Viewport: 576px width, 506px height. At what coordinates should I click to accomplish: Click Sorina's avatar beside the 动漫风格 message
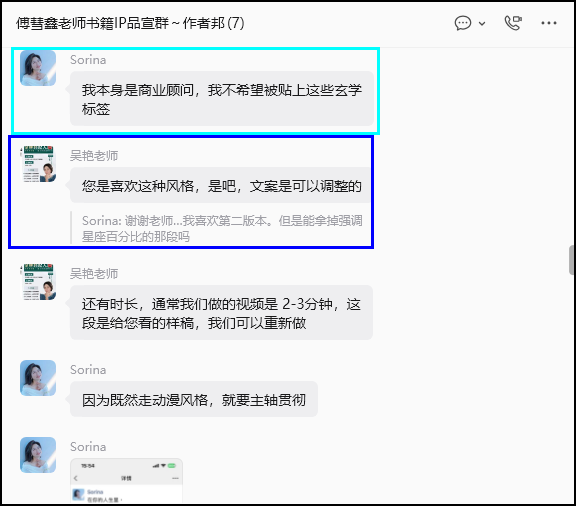tap(38, 378)
